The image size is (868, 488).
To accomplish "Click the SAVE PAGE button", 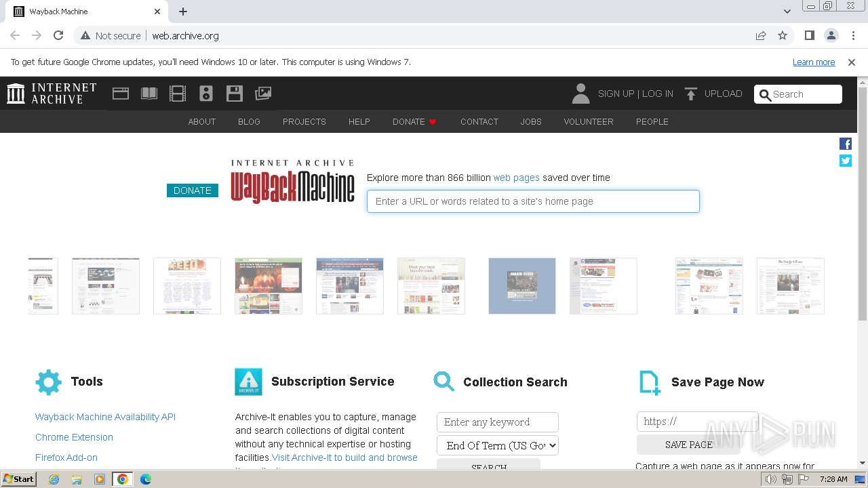I will coord(689,445).
